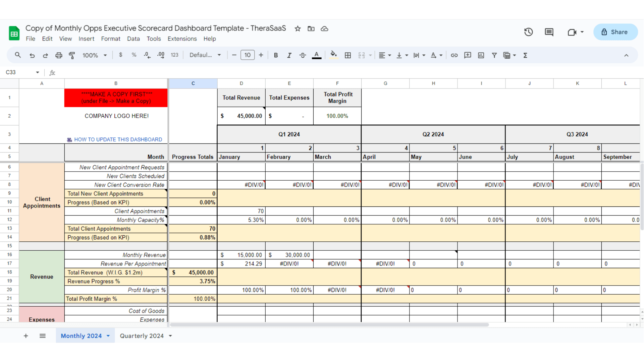Image resolution: width=644 pixels, height=362 pixels.
Task: Open the fill color picker
Action: 333,55
